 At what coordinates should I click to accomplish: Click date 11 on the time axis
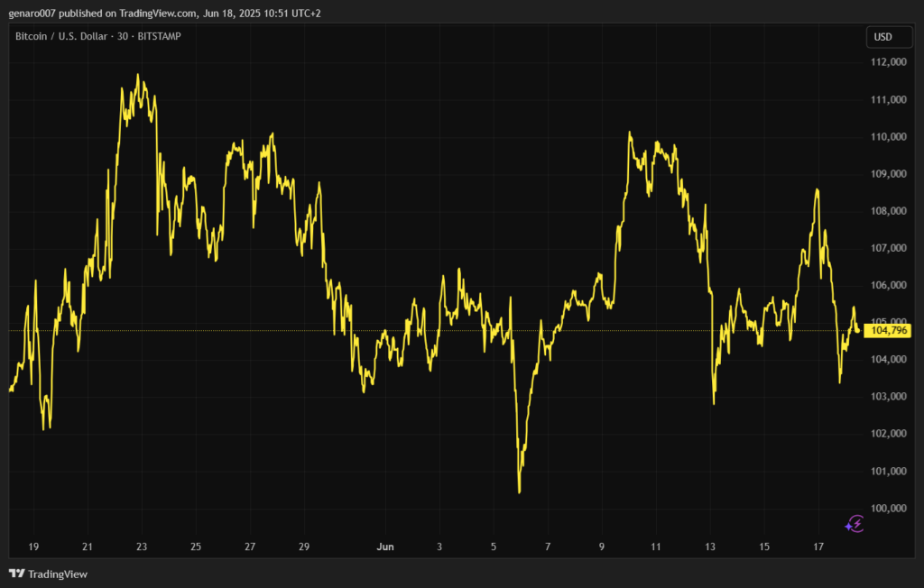(x=656, y=547)
